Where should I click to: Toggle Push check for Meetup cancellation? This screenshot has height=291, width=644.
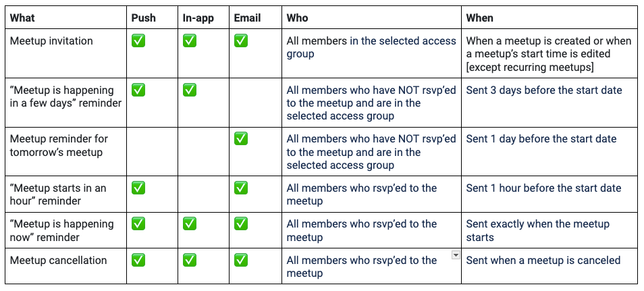138,260
